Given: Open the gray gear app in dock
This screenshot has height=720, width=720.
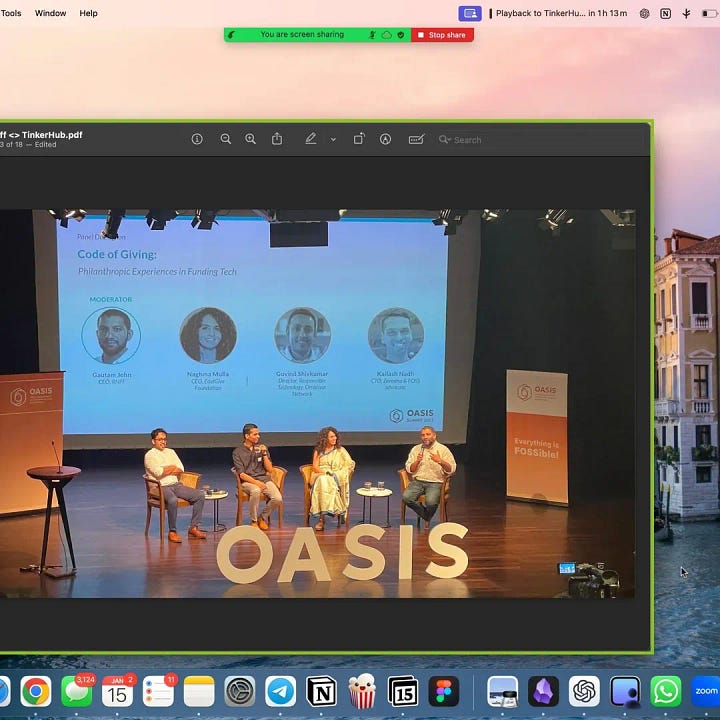Looking at the screenshot, I should point(240,691).
